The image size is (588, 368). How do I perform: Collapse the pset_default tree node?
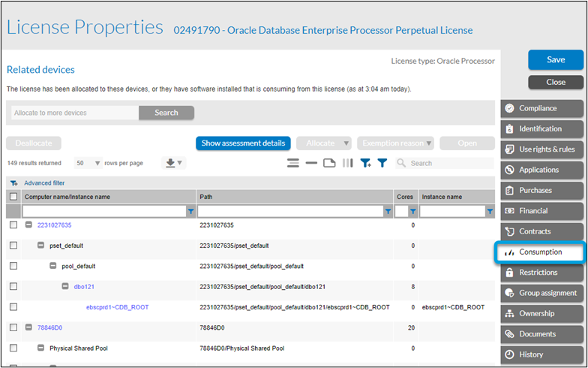40,245
